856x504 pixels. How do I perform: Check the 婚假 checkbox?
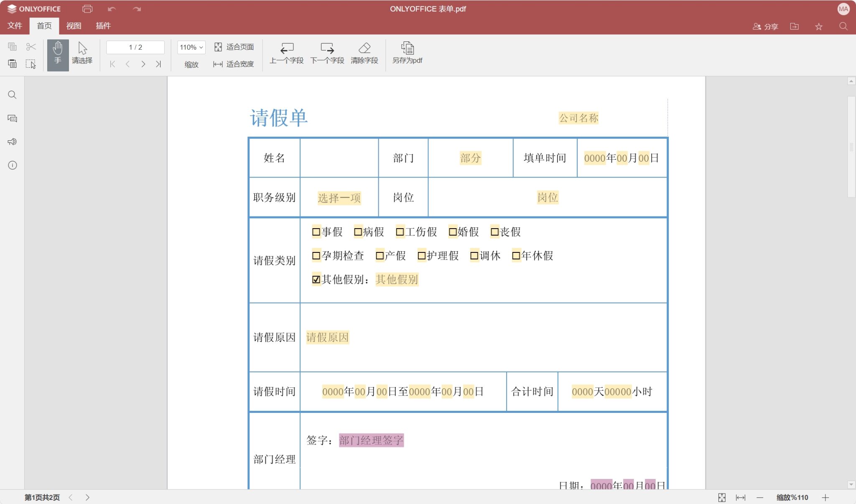[x=453, y=232]
